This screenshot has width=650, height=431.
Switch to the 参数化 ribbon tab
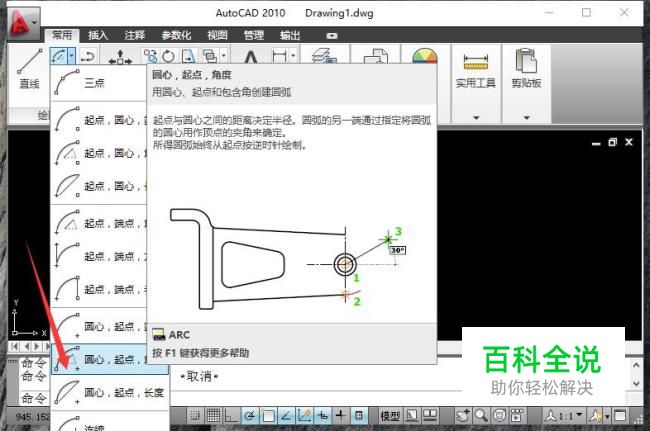[176, 36]
